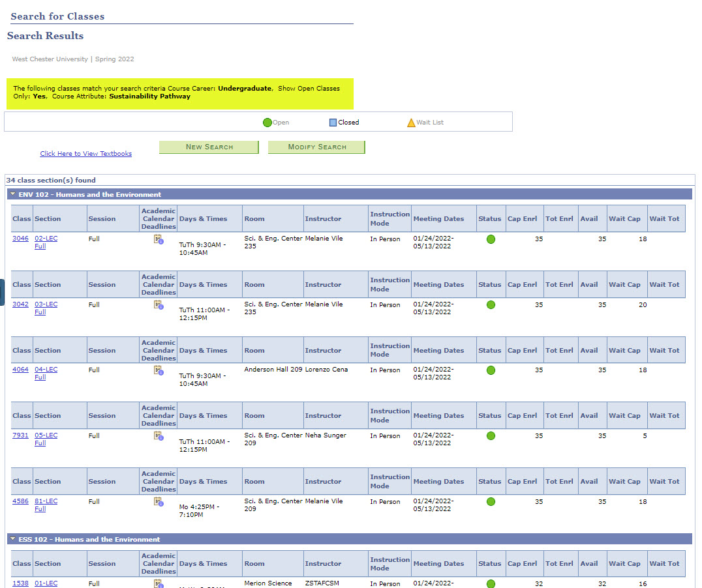This screenshot has width=702, height=588.
Task: Expand the left side panel handle
Action: tap(2, 292)
